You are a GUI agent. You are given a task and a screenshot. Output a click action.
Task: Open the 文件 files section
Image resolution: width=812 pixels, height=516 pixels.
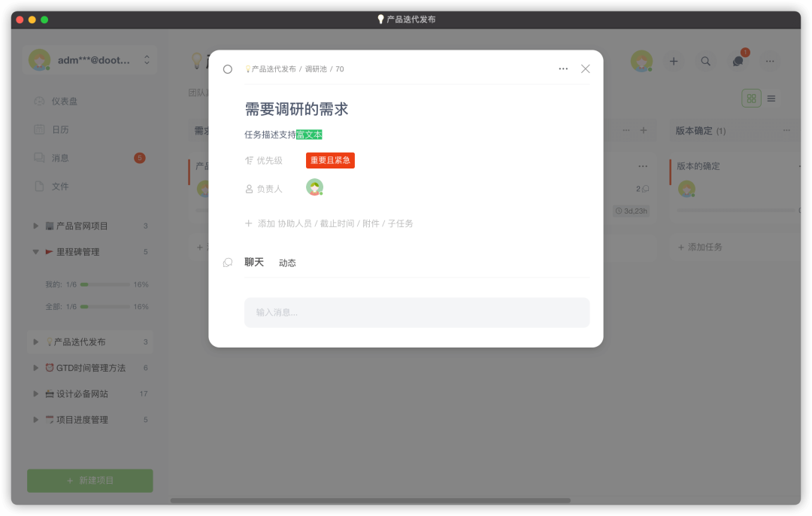(59, 186)
